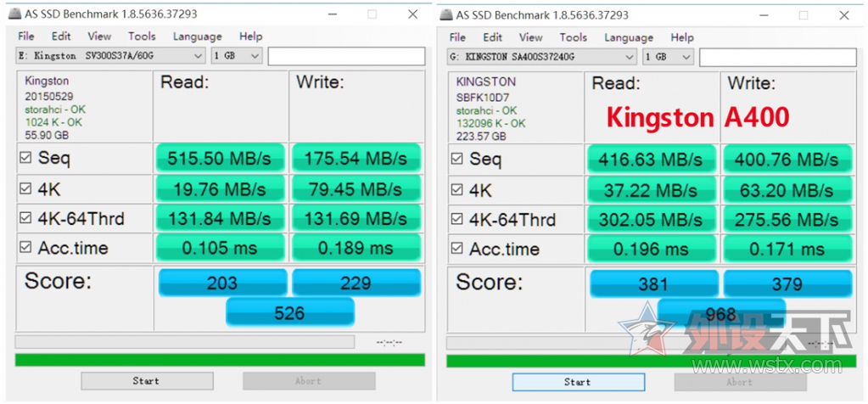Toggle Acc.time checkbox in right A400 window
Screen dimensions: 868x404
pyautogui.click(x=456, y=249)
